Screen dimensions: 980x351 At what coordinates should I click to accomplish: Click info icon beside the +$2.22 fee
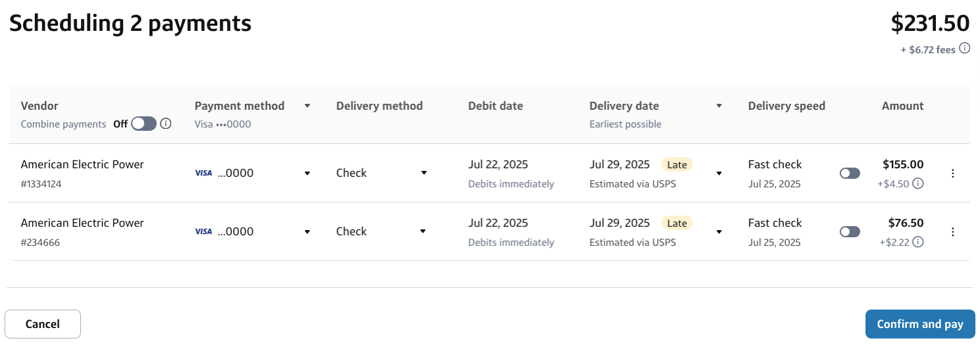coord(918,242)
